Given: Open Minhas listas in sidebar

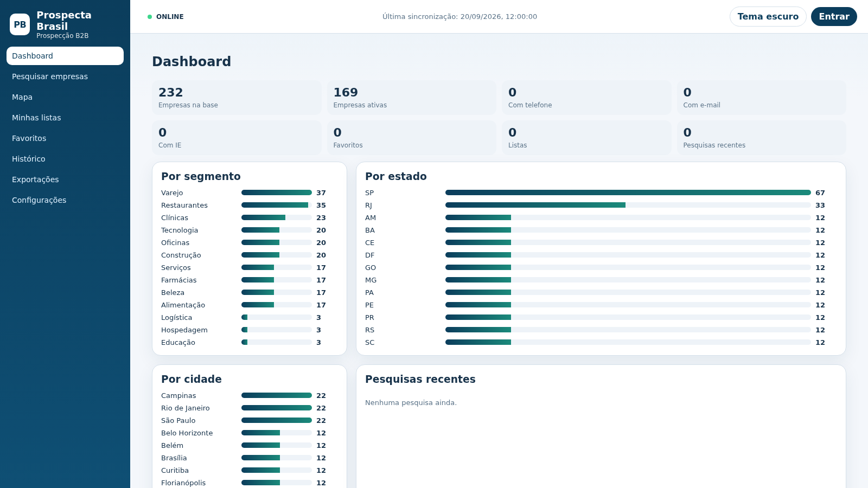Looking at the screenshot, I should pos(65,118).
